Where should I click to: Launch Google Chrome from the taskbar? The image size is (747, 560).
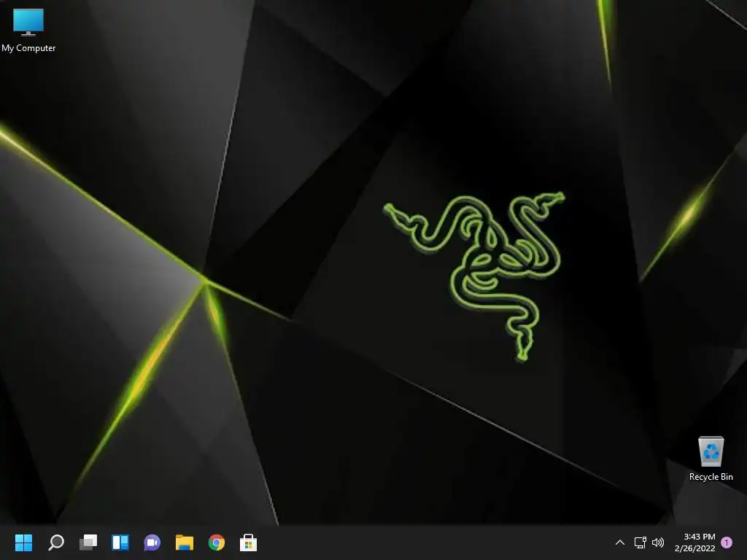click(x=216, y=542)
